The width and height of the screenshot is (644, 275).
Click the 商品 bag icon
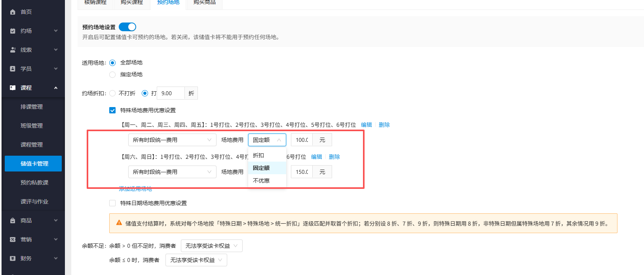pyautogui.click(x=13, y=220)
